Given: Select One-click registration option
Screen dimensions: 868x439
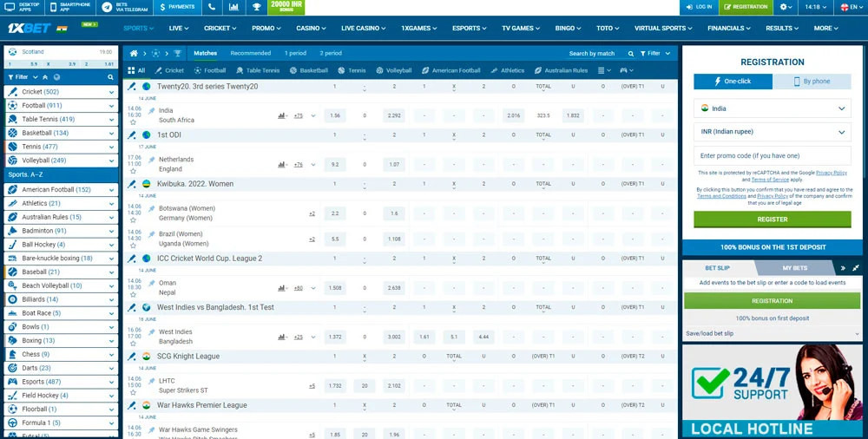Looking at the screenshot, I should [x=733, y=82].
